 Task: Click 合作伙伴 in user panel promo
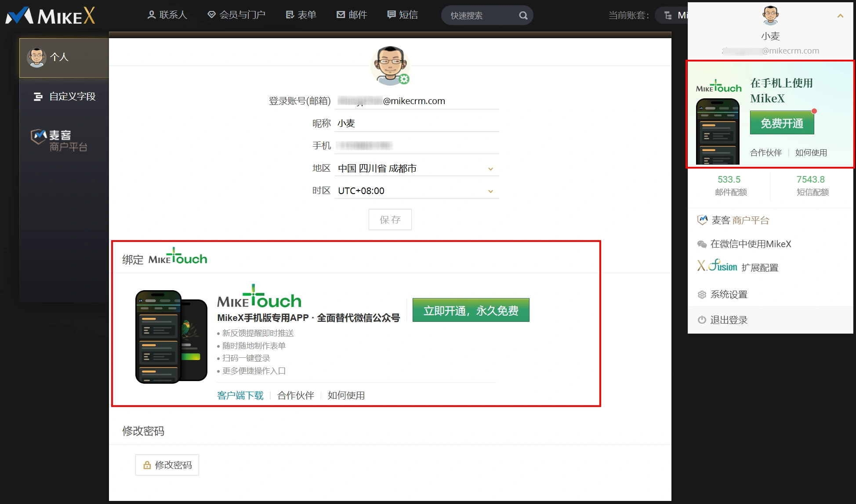pyautogui.click(x=766, y=153)
